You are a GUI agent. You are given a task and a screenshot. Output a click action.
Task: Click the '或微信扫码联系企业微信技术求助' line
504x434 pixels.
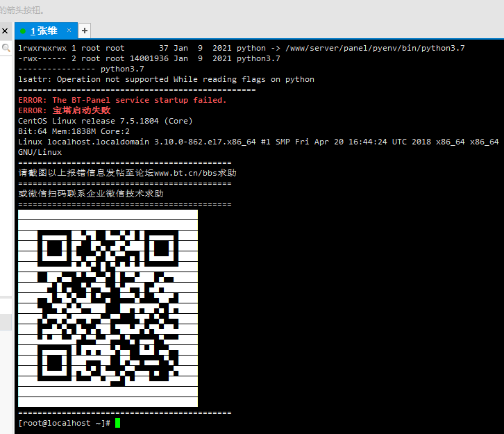point(91,194)
